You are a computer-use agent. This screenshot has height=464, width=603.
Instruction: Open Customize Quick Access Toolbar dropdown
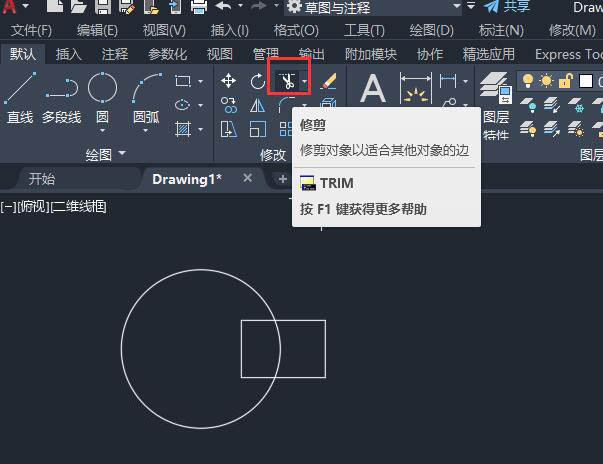pyautogui.click(x=471, y=6)
